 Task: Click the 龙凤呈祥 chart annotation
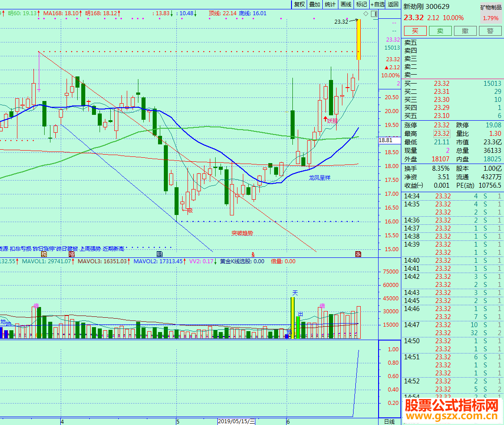pyautogui.click(x=320, y=177)
